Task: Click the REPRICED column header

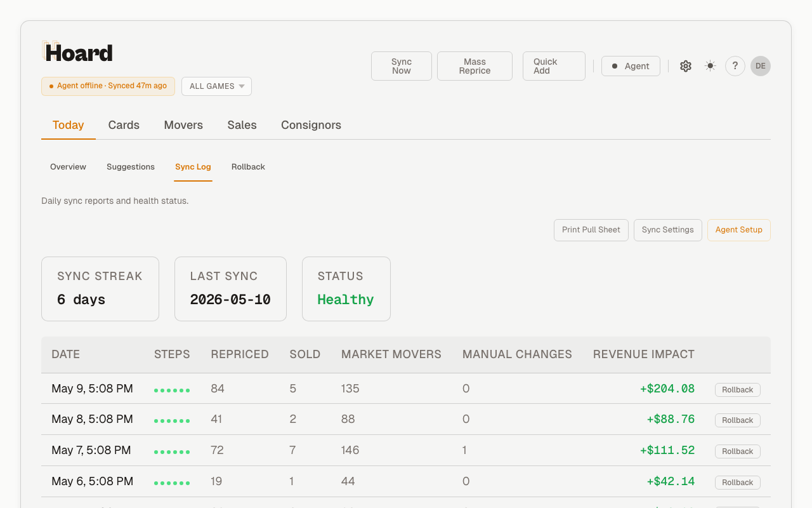Action: click(240, 354)
